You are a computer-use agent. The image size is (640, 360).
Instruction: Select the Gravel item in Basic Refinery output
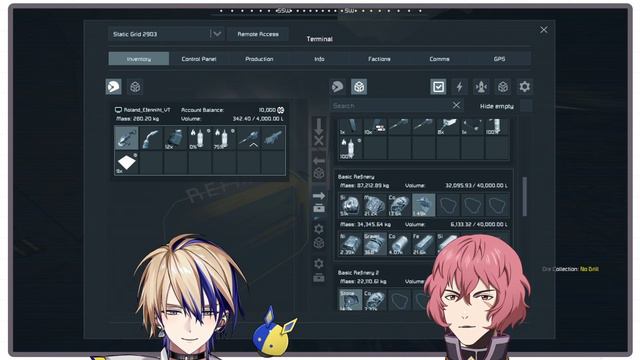(x=375, y=244)
